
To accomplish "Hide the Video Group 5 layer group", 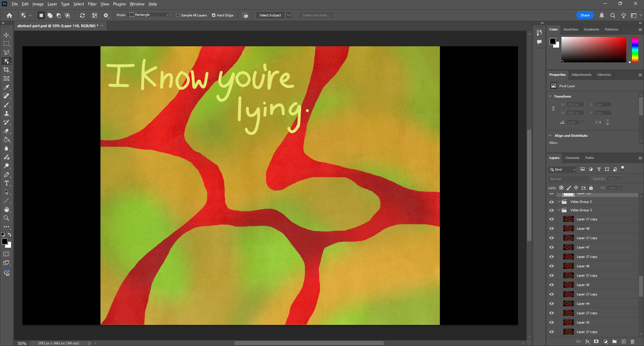I will point(551,202).
